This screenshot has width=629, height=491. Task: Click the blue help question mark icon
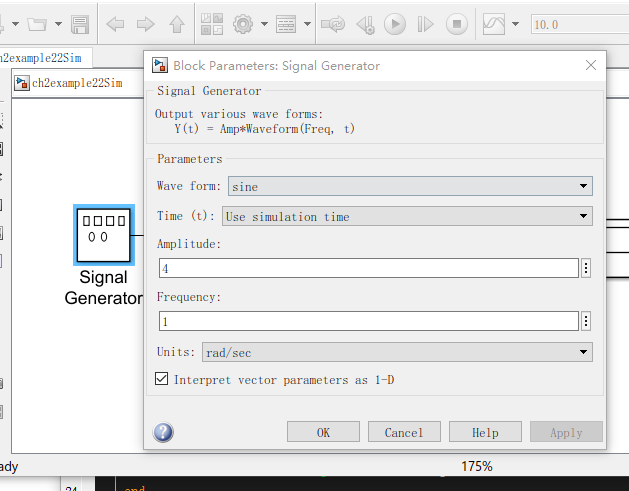coord(163,432)
